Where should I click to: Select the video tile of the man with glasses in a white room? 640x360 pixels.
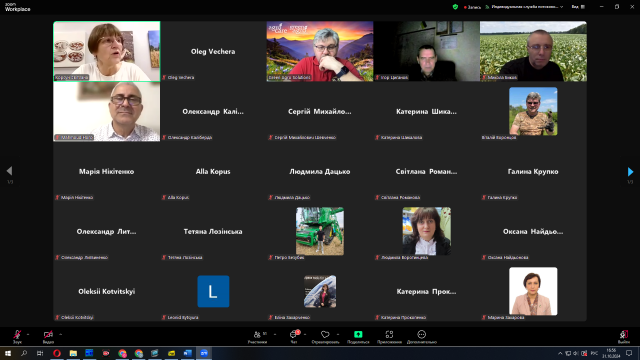tap(107, 111)
